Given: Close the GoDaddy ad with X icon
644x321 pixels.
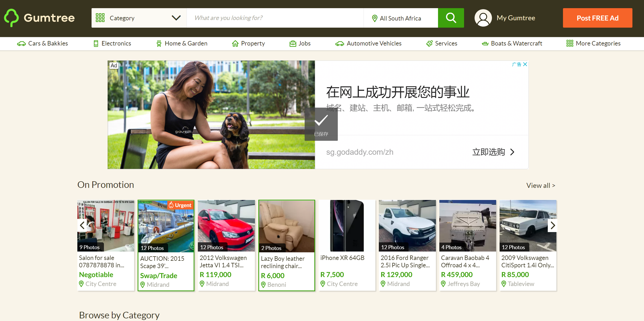Looking at the screenshot, I should click(525, 64).
